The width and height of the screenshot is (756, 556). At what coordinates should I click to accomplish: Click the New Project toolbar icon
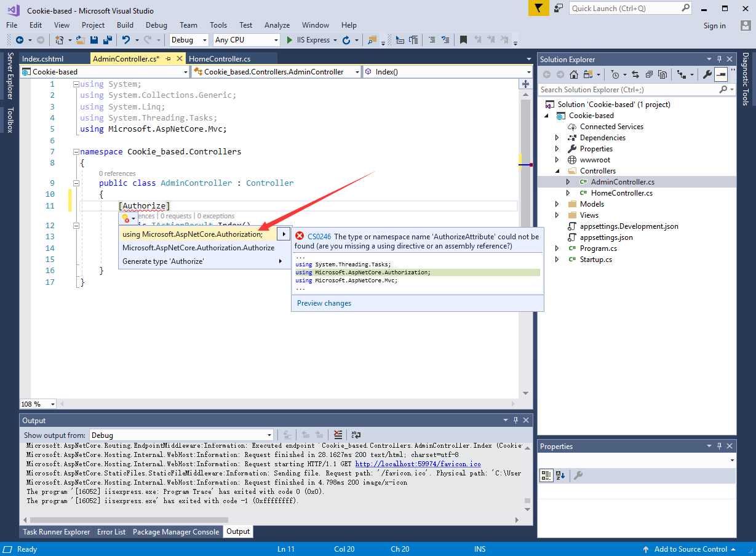(x=60, y=40)
